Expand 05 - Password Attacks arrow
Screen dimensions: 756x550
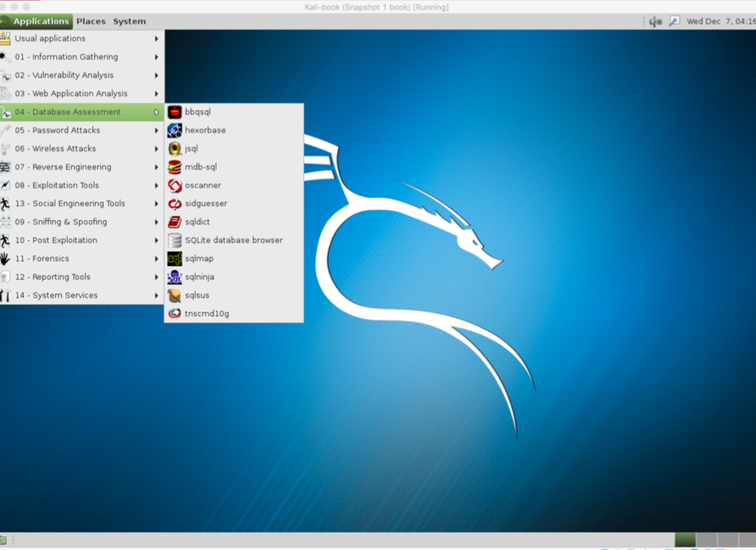(x=156, y=130)
